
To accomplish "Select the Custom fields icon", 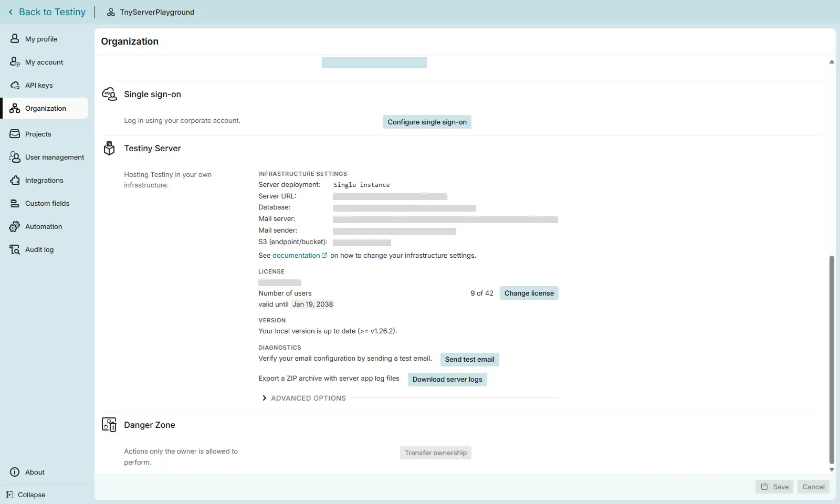I will point(14,203).
